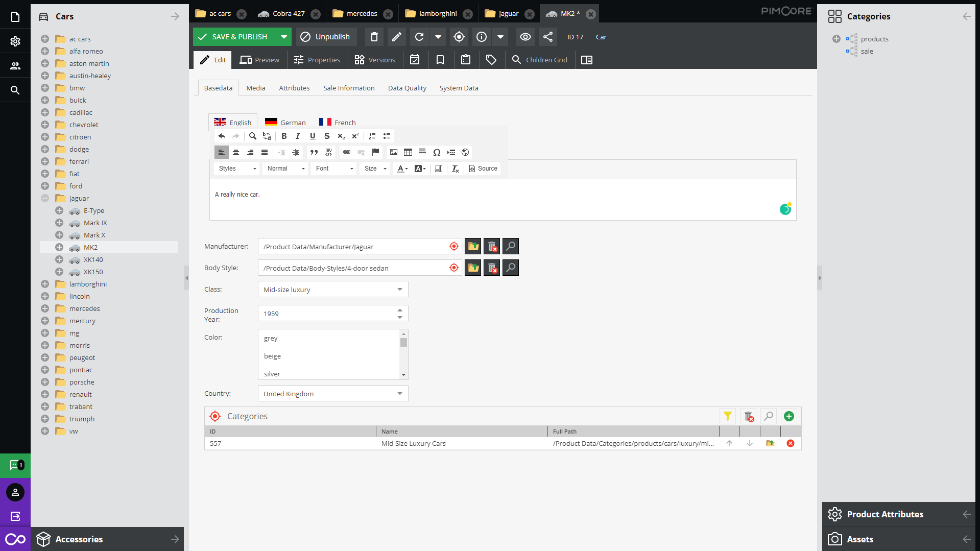The height and width of the screenshot is (551, 980).
Task: Add a category with the green plus icon
Action: click(x=789, y=417)
